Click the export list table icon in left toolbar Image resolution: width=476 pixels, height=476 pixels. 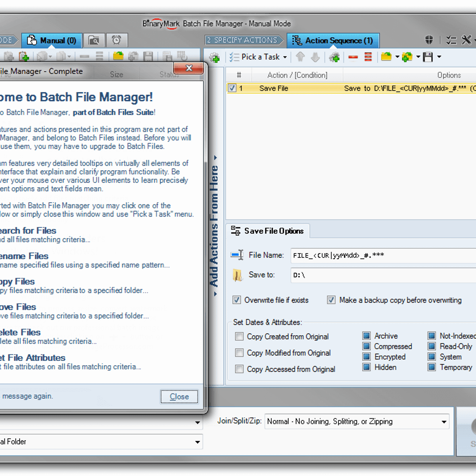click(182, 56)
